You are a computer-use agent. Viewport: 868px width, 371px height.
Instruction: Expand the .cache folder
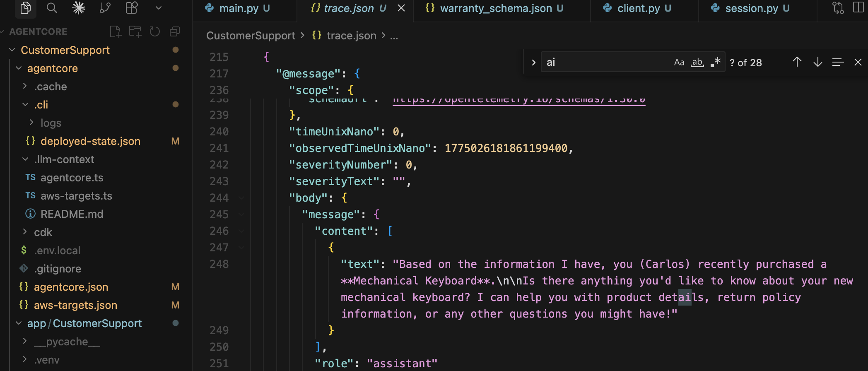[50, 87]
